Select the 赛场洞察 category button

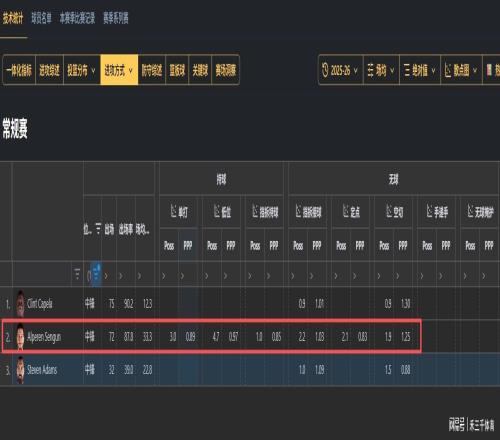226,70
